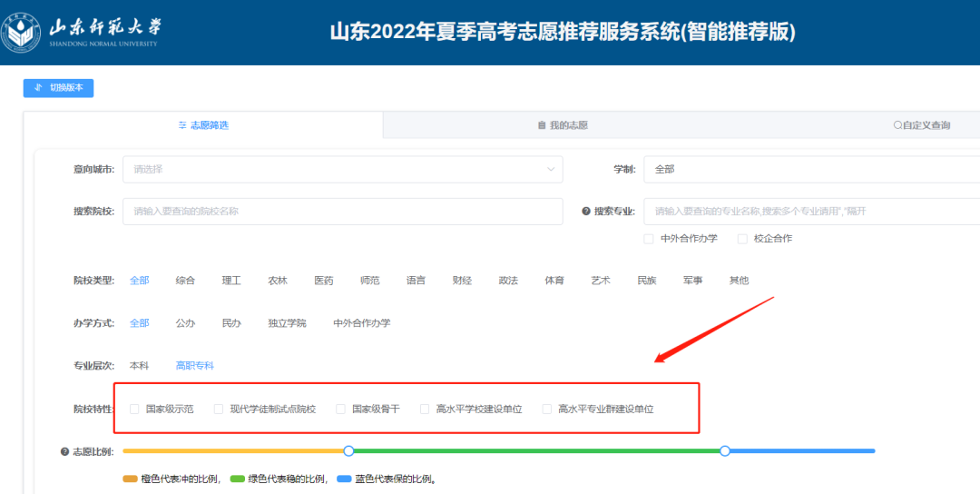The width and height of the screenshot is (980, 494).
Task: Switch to the 志愿筛选 tab
Action: [x=203, y=125]
